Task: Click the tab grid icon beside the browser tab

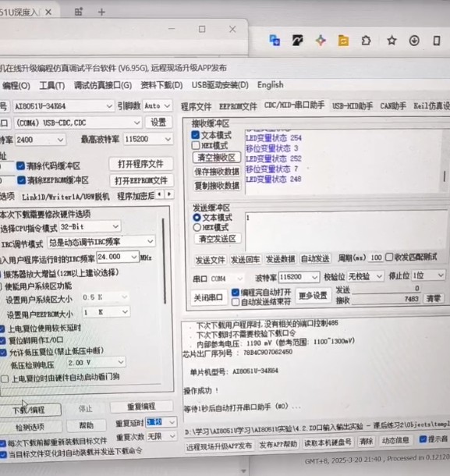Action: click(x=79, y=12)
